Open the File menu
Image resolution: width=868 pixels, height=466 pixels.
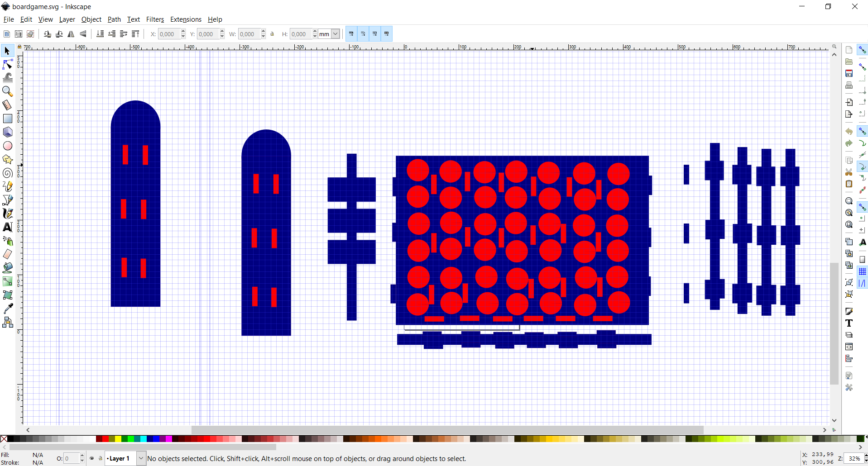coord(9,19)
